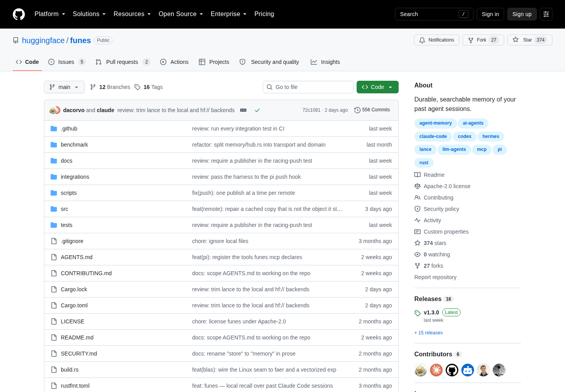Open the 374 stars link

click(435, 243)
